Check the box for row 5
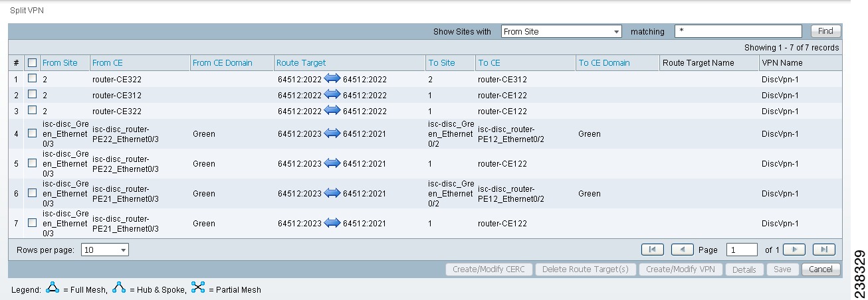Image resolution: width=868 pixels, height=300 pixels. click(x=32, y=163)
